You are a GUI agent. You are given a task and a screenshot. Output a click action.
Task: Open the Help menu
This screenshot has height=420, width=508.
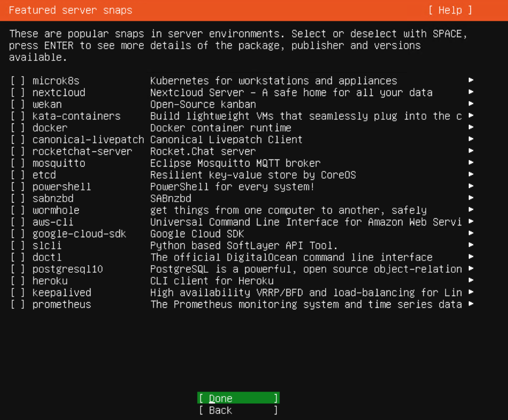click(450, 10)
